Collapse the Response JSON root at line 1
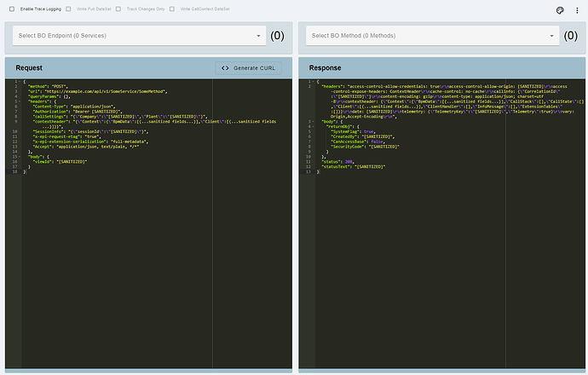Viewport: 588px width, 375px height. click(x=314, y=81)
